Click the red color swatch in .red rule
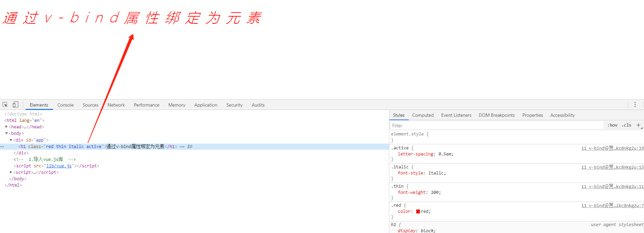644x233 pixels. (x=418, y=212)
